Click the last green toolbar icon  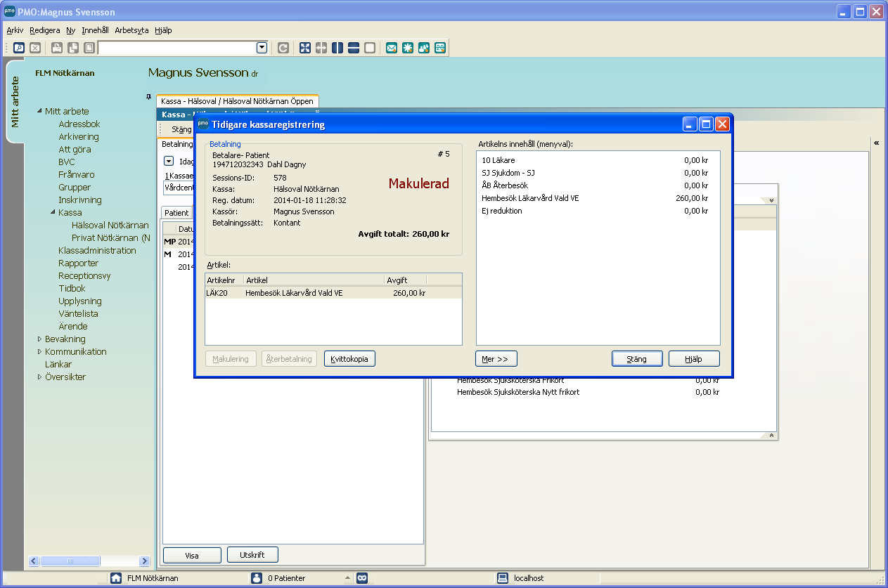coord(440,48)
